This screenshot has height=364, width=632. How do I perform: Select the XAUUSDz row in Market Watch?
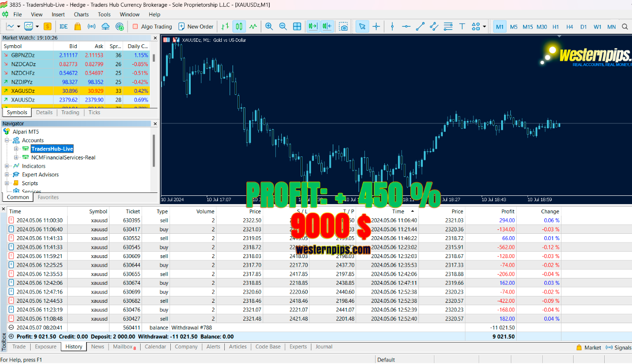click(75, 100)
